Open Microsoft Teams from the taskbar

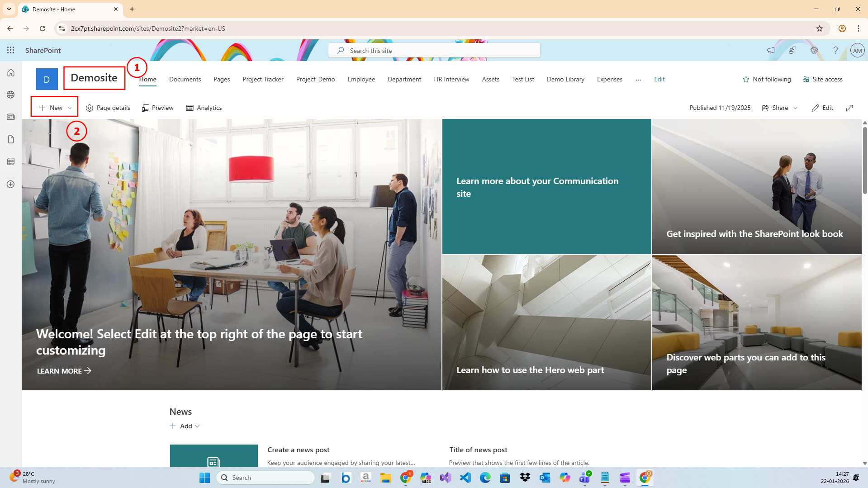(x=585, y=478)
